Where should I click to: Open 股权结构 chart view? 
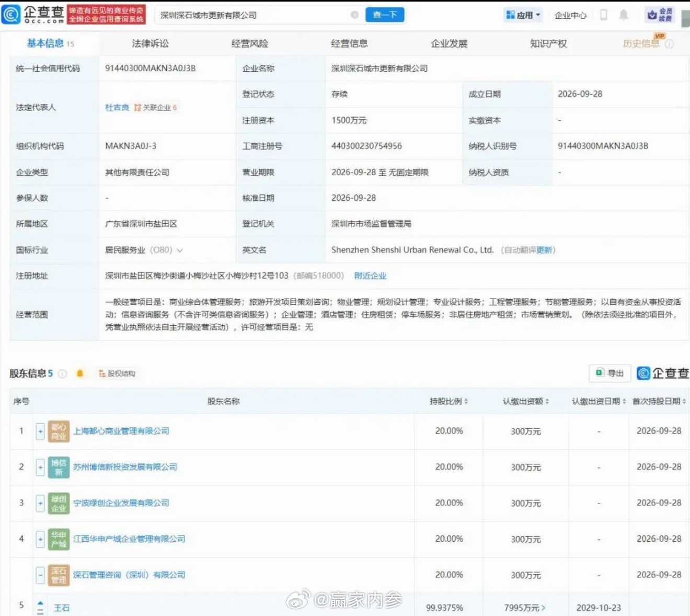117,373
